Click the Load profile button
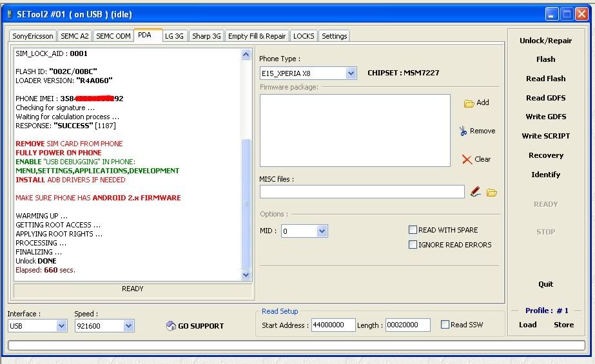595x364 pixels. [528, 325]
